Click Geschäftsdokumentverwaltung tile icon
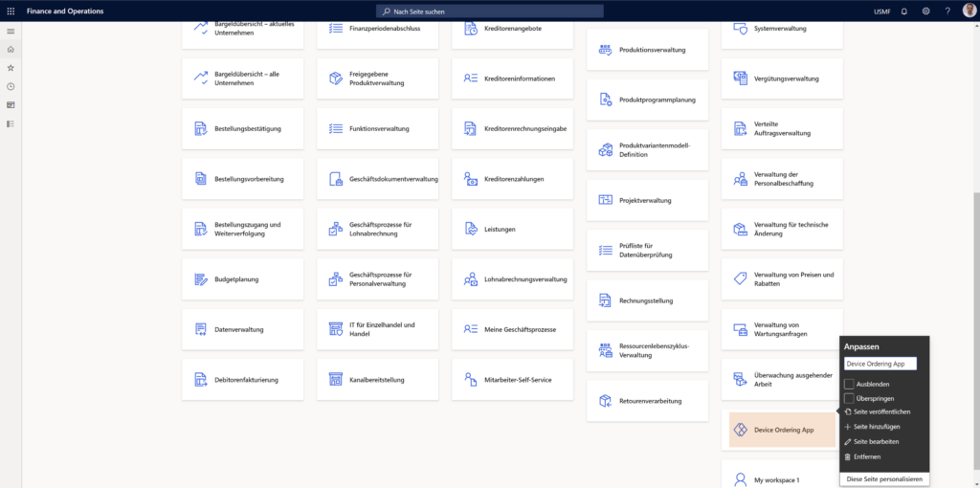Screen dimensions: 980x488 click(336, 179)
